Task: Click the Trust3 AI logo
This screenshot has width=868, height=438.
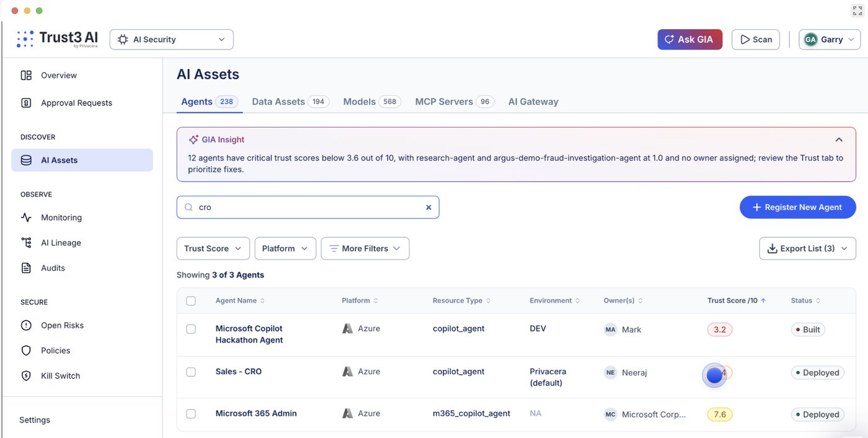Action: (x=57, y=39)
